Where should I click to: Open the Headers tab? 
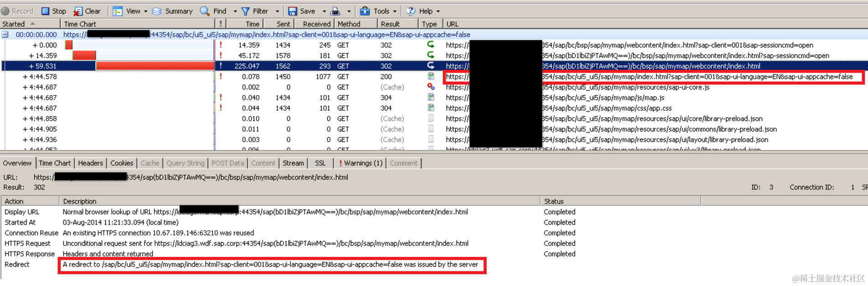point(90,163)
